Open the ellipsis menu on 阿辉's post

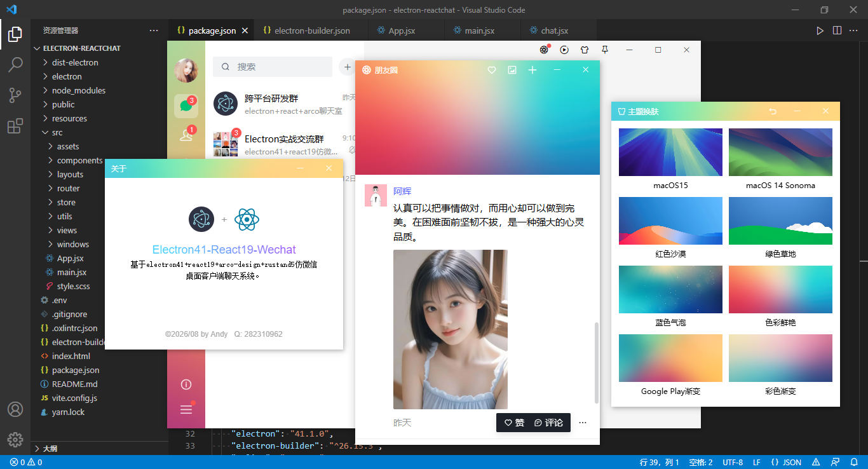tap(583, 423)
